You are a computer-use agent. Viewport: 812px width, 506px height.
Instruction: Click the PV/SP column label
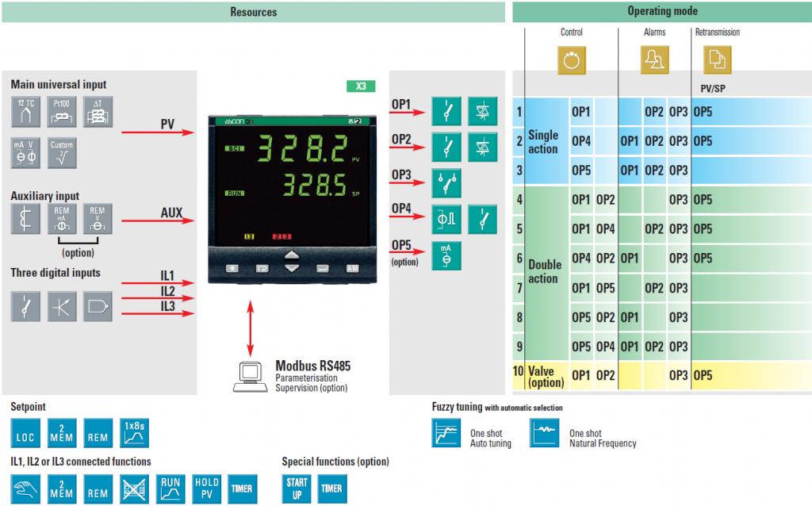click(x=713, y=89)
